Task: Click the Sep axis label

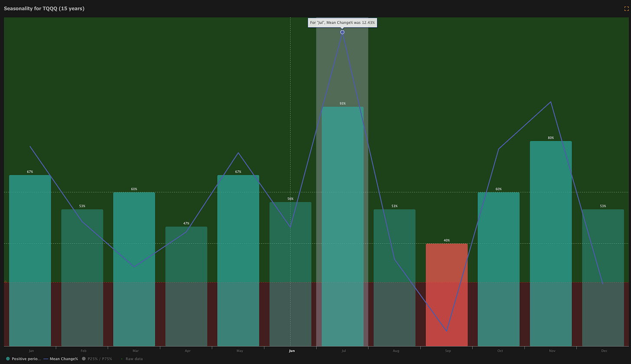Action: (448, 351)
